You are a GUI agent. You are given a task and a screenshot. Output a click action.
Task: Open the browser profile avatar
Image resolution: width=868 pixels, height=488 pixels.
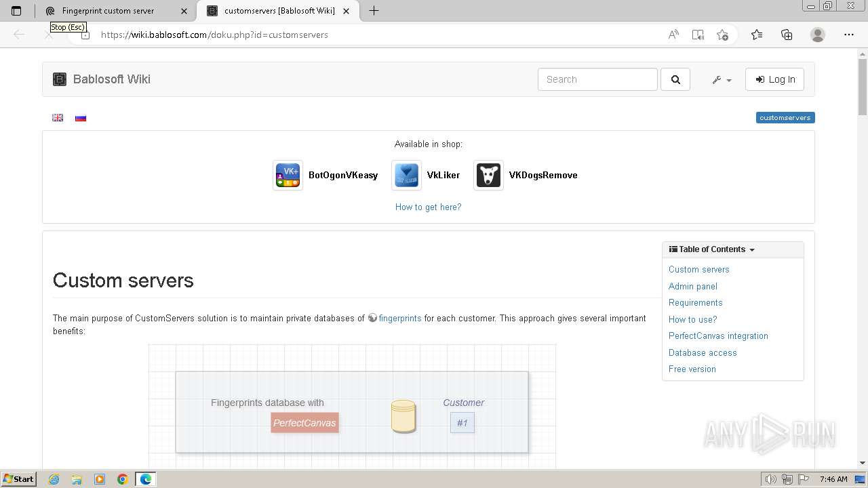pos(818,35)
